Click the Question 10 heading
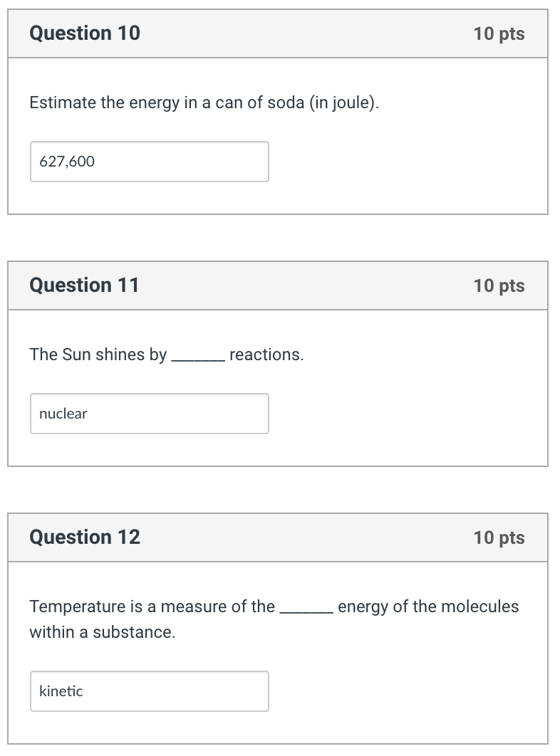This screenshot has width=560, height=756. tap(85, 33)
